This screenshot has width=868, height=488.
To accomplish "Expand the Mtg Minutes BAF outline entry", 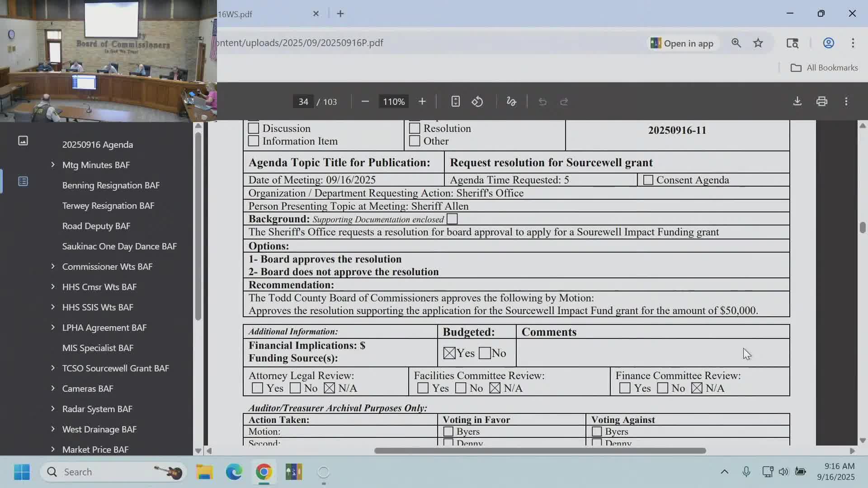I will point(53,165).
